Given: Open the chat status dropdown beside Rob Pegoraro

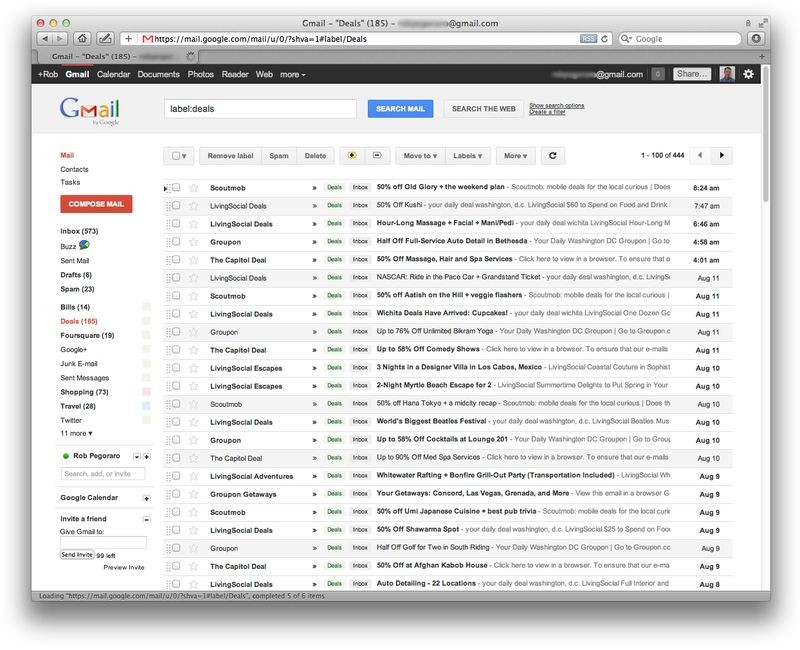Looking at the screenshot, I should (137, 456).
